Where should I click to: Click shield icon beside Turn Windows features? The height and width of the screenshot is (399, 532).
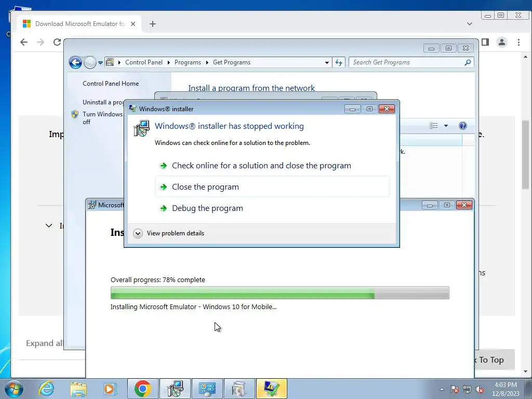75,114
